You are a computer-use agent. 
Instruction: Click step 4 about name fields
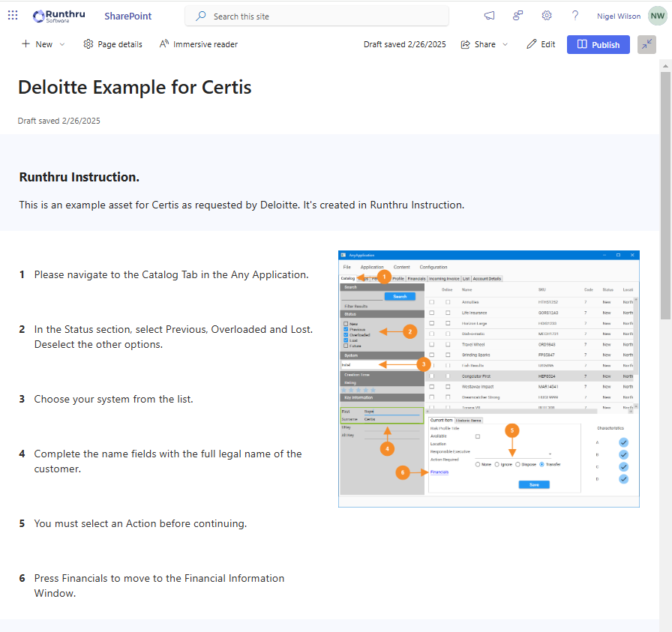click(168, 461)
